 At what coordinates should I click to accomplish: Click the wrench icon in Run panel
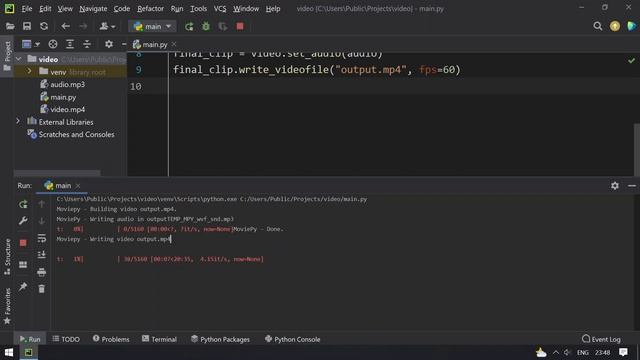coord(23,221)
